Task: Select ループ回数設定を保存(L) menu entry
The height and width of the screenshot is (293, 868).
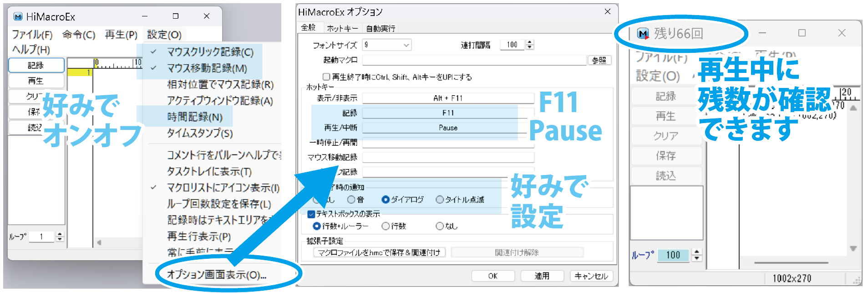Action: (219, 204)
